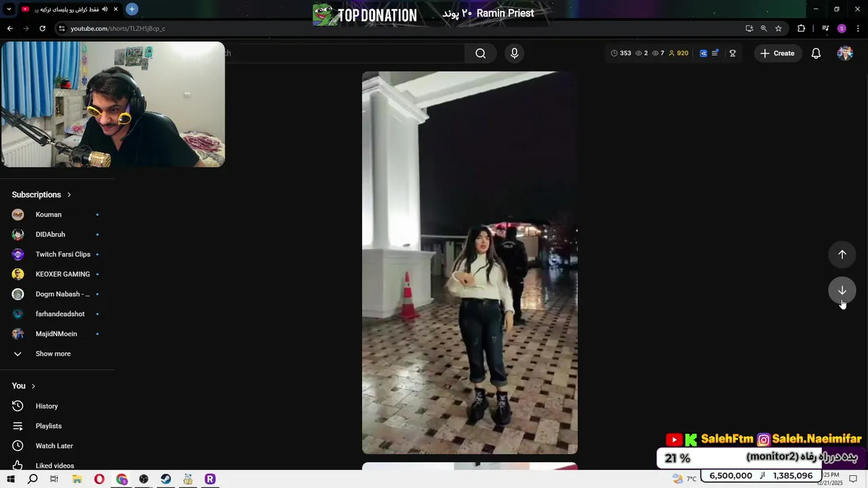Viewport: 868px width, 488px height.
Task: Click the clock stat showing 353
Action: click(621, 54)
